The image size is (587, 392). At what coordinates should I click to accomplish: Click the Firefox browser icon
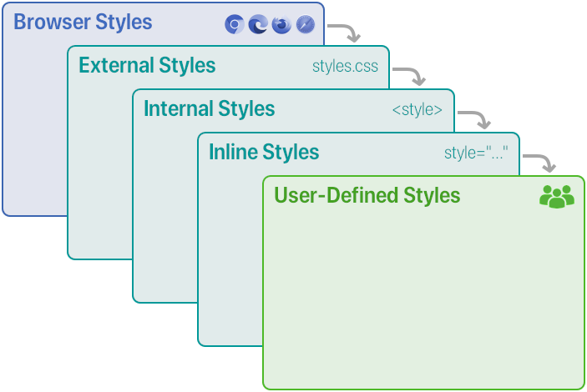click(281, 25)
